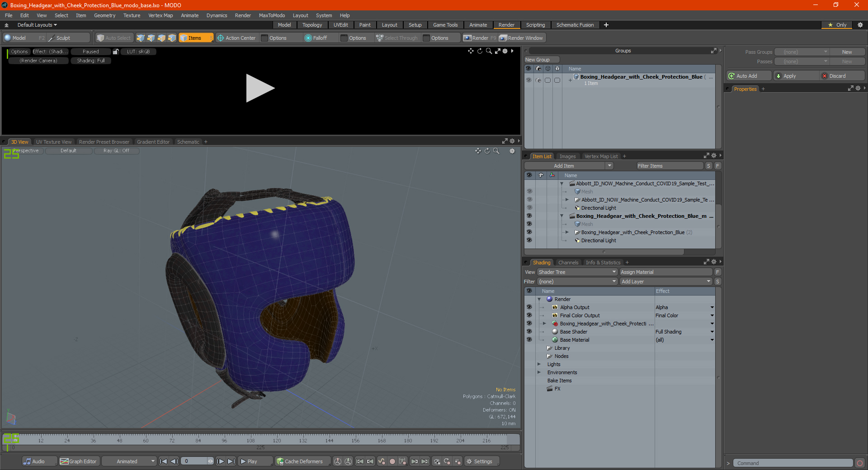Toggle visibility of second Directional Light
Viewport: 868px width, 470px height.
coord(529,240)
